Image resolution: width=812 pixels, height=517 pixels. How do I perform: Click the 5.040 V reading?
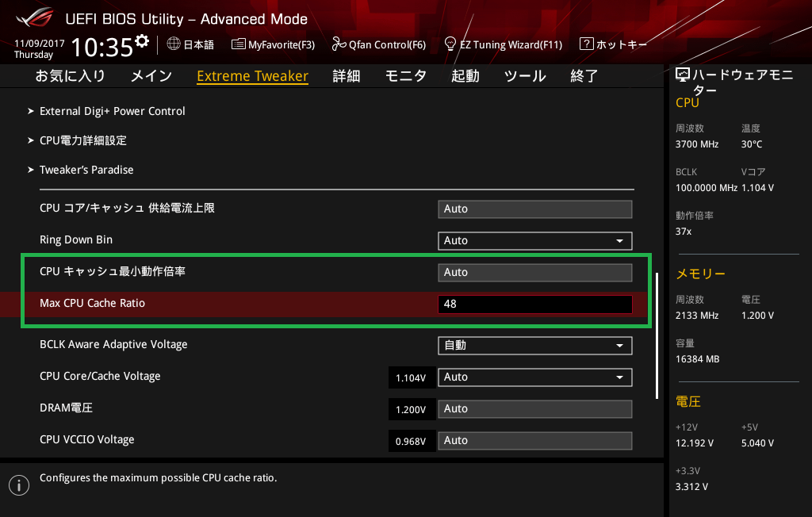(x=757, y=443)
